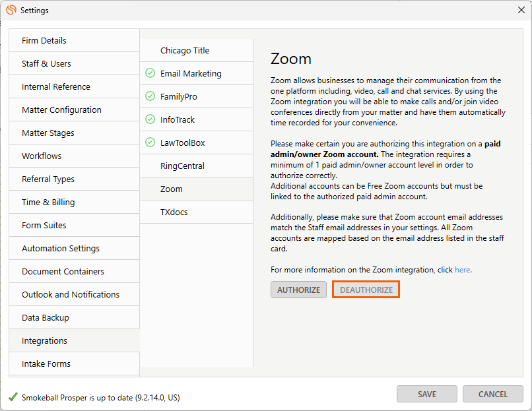Select Integrations category

point(75,340)
